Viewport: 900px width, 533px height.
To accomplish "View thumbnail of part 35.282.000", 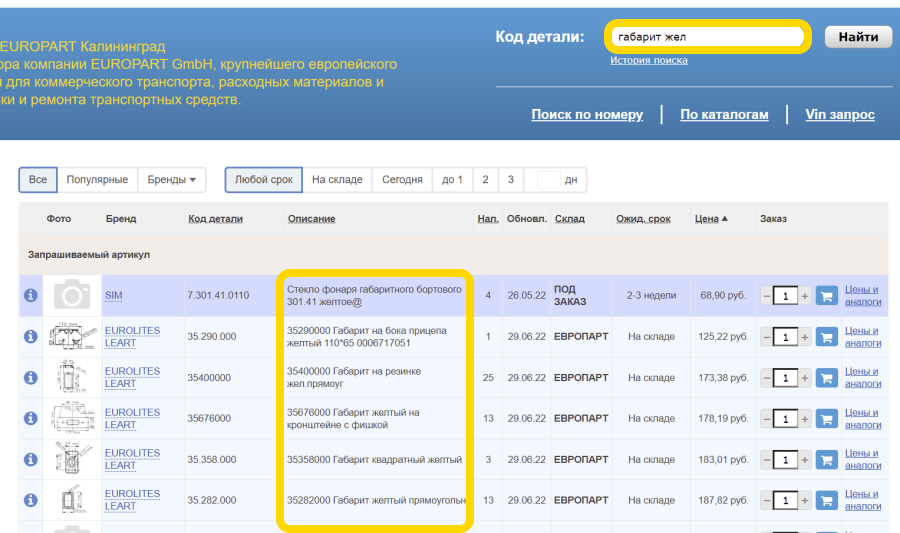I will click(x=72, y=500).
